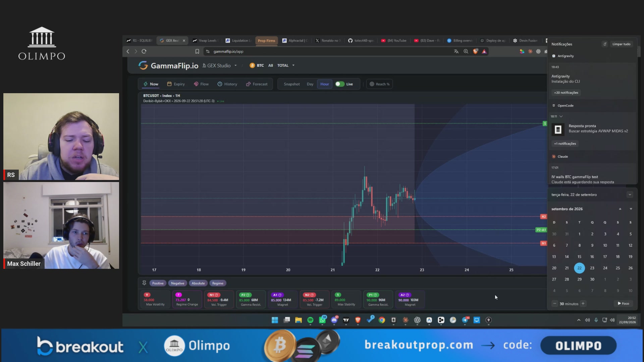The image size is (644, 362).
Task: Open Telegram from the taskbar
Action: (465, 320)
